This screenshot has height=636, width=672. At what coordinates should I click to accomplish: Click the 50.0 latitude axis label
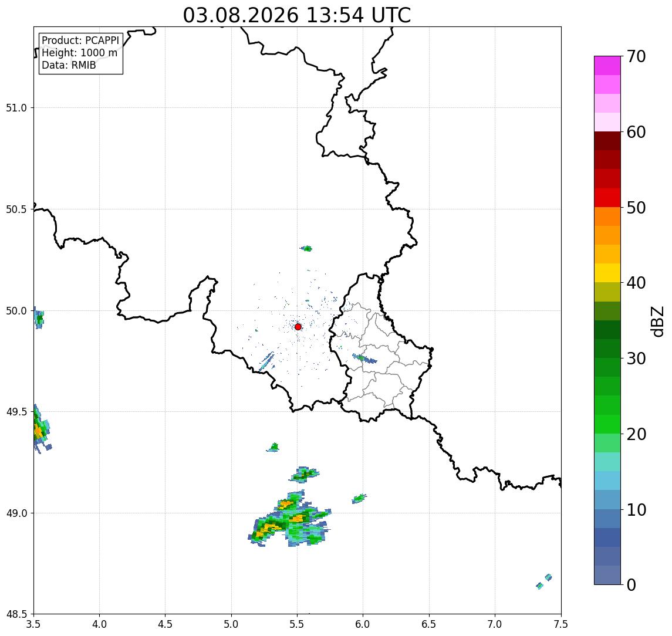tap(16, 311)
